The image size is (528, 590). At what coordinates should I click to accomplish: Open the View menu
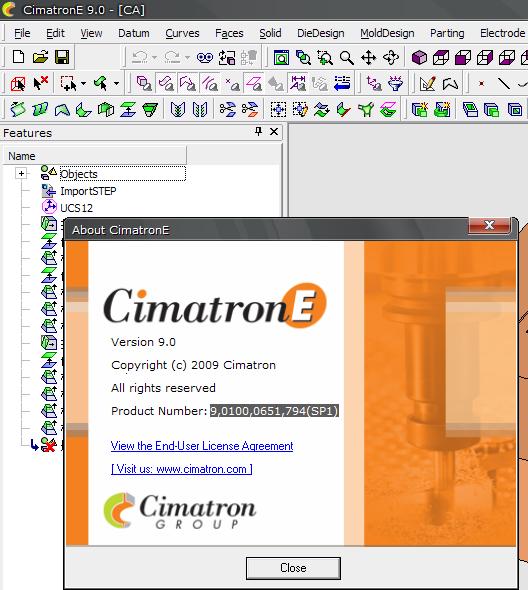click(91, 33)
